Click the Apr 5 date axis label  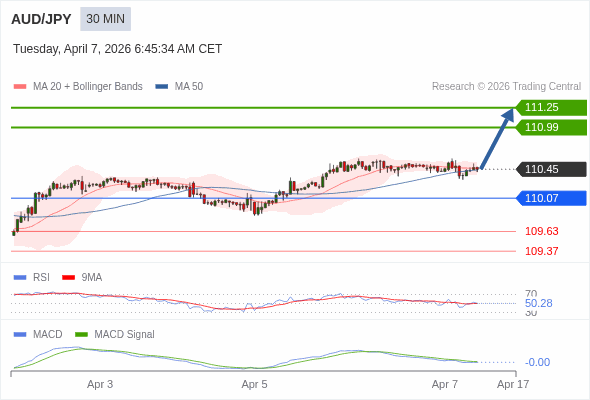(254, 384)
